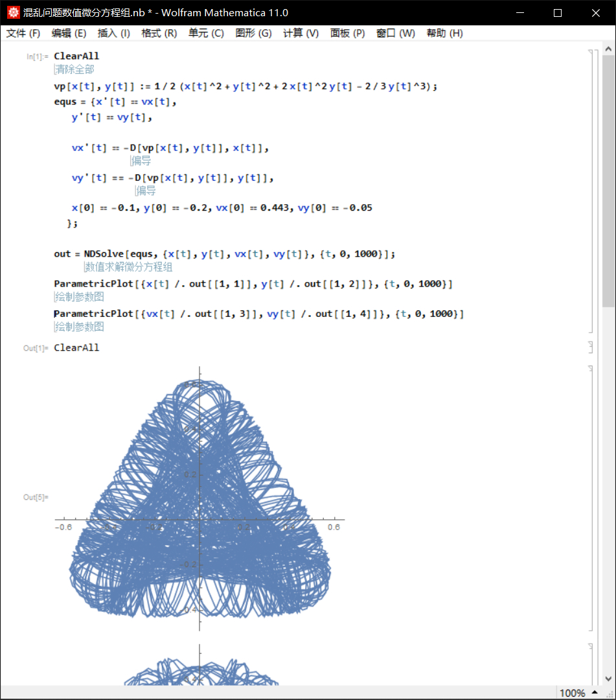Open the 帮助 (H) menu
The width and height of the screenshot is (616, 700).
pyautogui.click(x=444, y=34)
